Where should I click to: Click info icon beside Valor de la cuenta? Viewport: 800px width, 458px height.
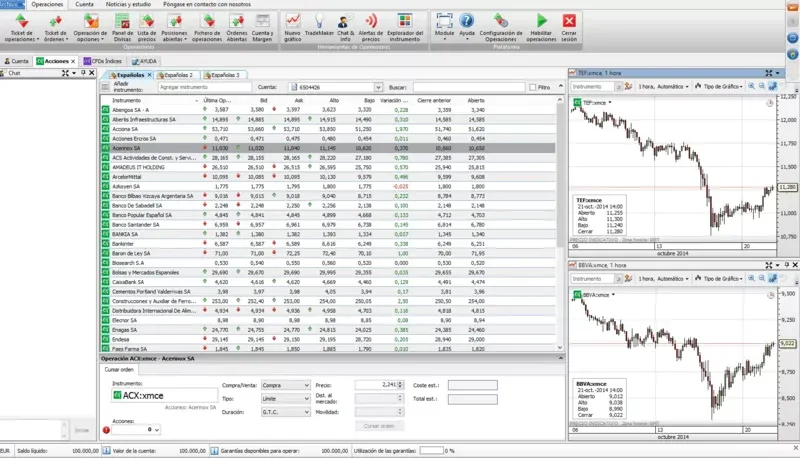[x=107, y=451]
